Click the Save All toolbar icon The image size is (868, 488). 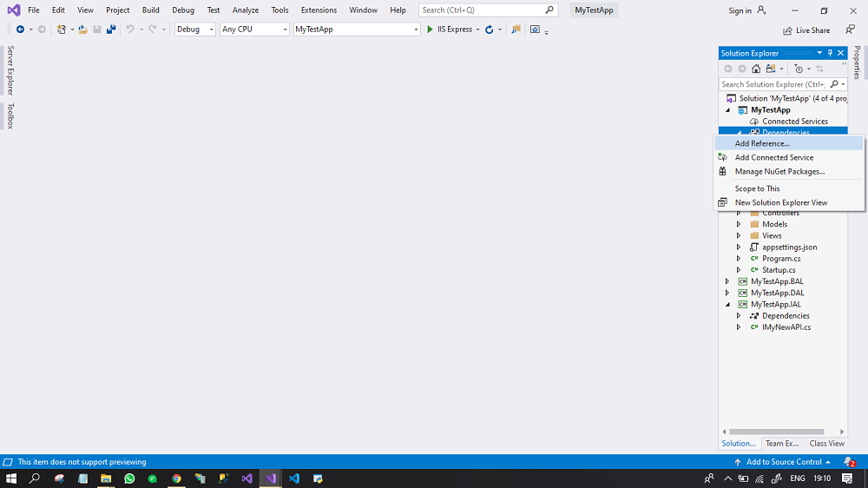tap(111, 30)
